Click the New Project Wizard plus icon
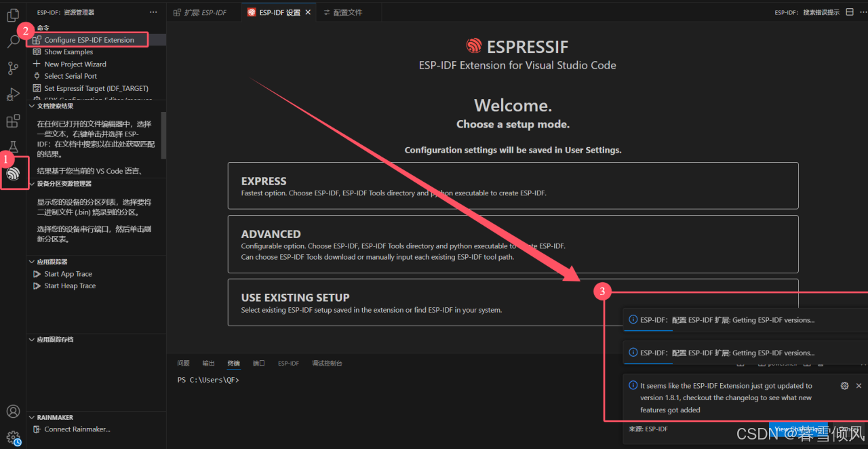 point(37,64)
